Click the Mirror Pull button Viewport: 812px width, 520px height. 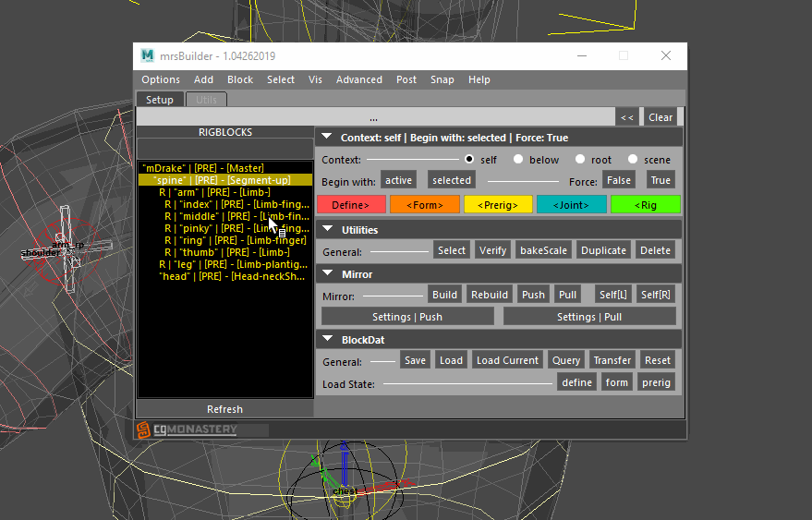tap(567, 295)
